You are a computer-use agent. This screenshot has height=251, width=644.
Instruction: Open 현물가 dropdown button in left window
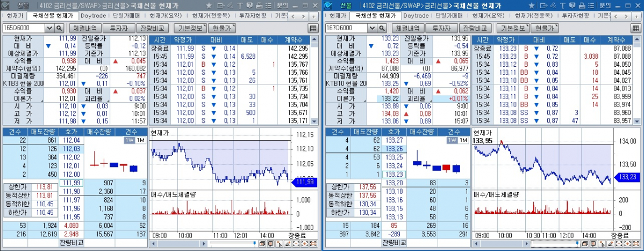point(222,28)
